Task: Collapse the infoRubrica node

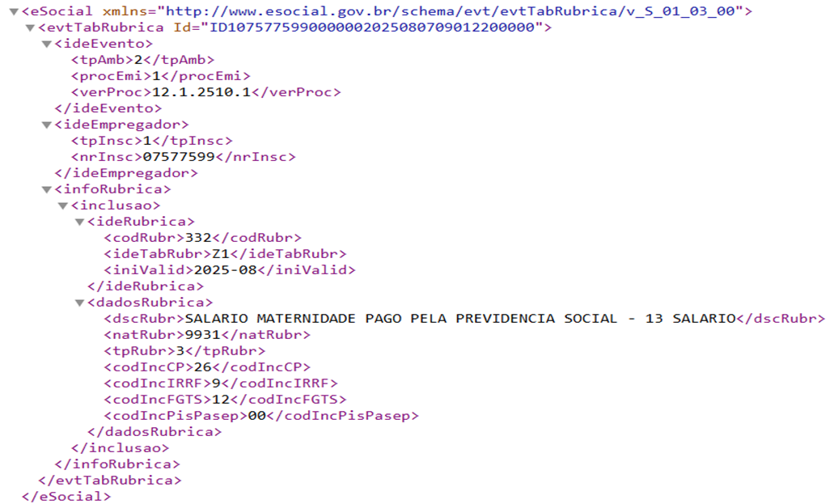Action: pos(47,190)
